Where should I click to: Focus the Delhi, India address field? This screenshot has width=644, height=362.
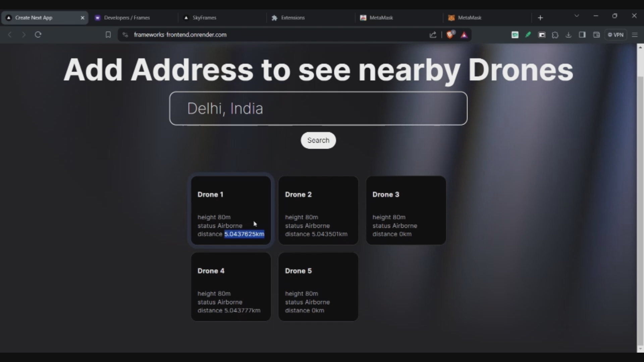(318, 108)
